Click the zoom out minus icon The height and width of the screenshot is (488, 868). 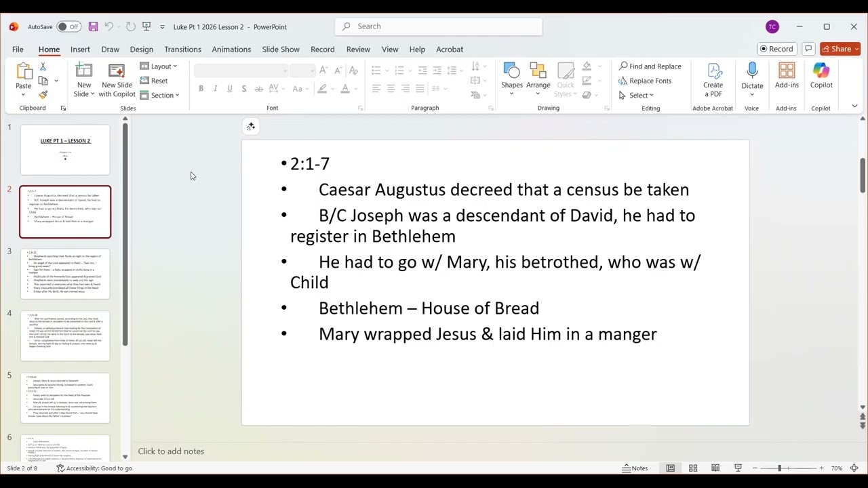click(754, 468)
